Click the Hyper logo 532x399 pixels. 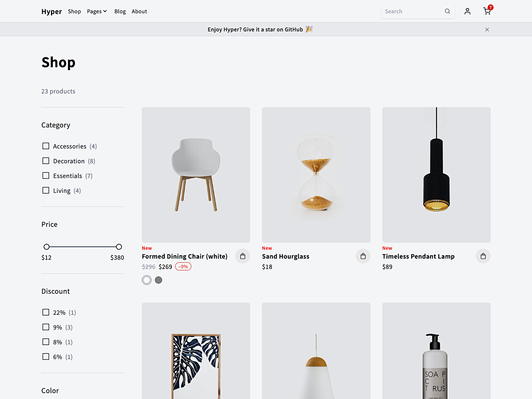tap(52, 11)
